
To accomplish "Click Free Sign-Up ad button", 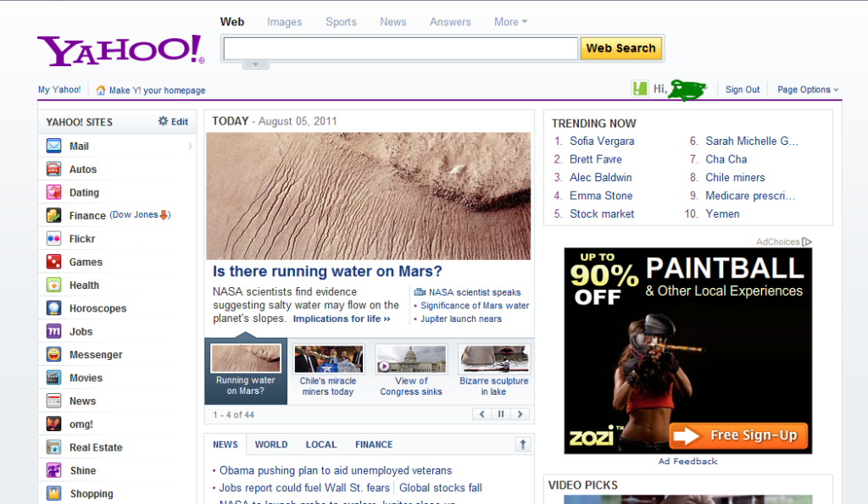I will 738,435.
